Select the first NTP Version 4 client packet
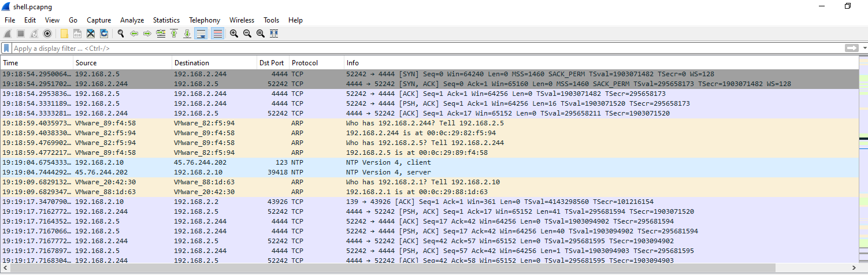 [x=405, y=162]
